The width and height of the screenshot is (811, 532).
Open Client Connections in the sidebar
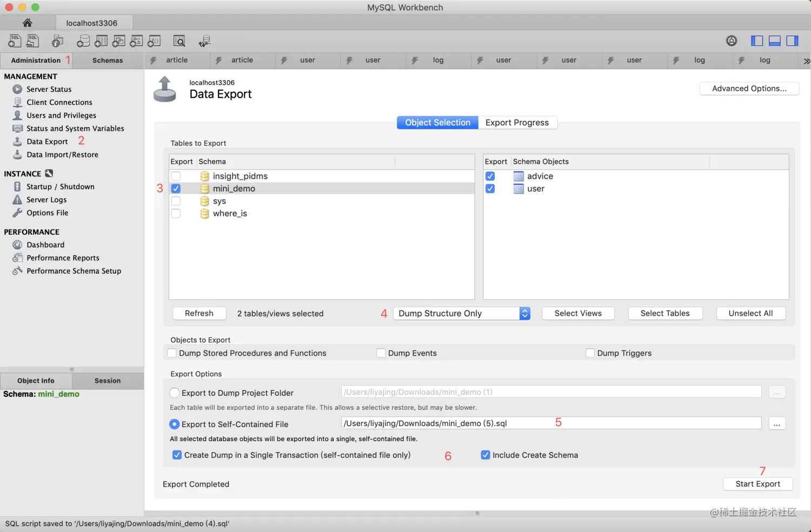(59, 102)
